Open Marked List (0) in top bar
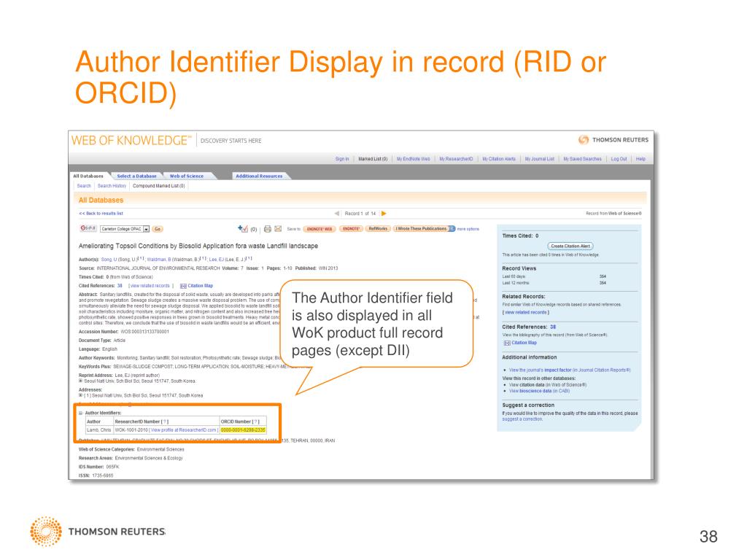Viewport: 747px width, 560px height. point(373,159)
